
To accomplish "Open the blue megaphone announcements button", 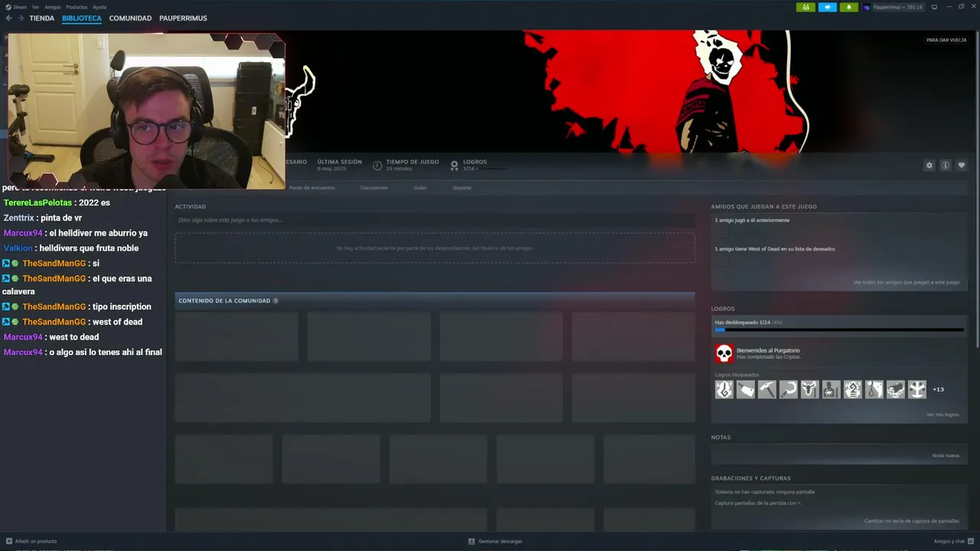I will [828, 7].
